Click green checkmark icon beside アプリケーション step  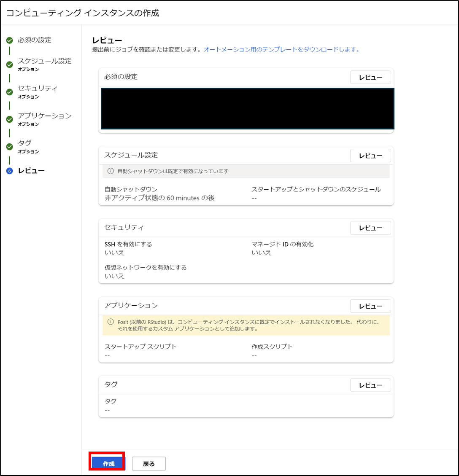9,119
